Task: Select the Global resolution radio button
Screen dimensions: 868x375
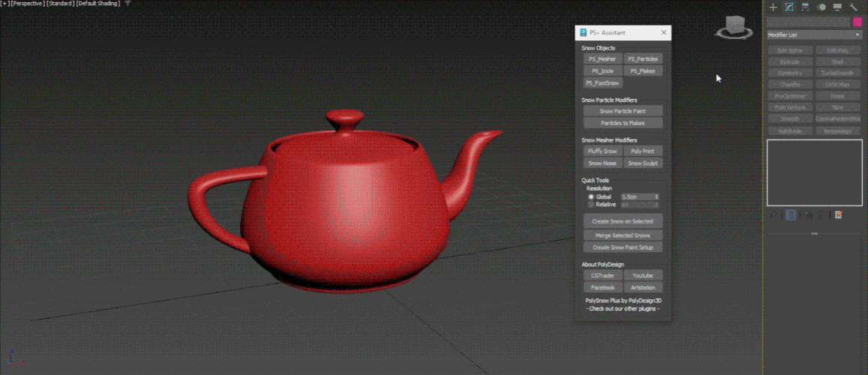Action: (590, 197)
